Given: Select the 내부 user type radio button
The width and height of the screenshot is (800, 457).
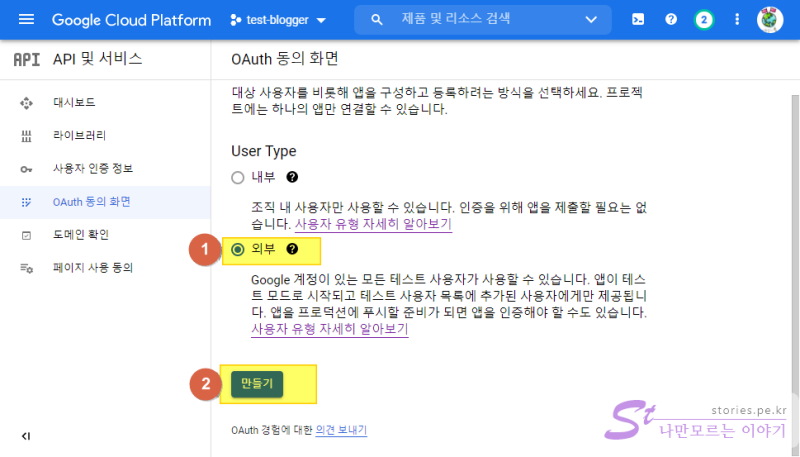Looking at the screenshot, I should pos(238,177).
